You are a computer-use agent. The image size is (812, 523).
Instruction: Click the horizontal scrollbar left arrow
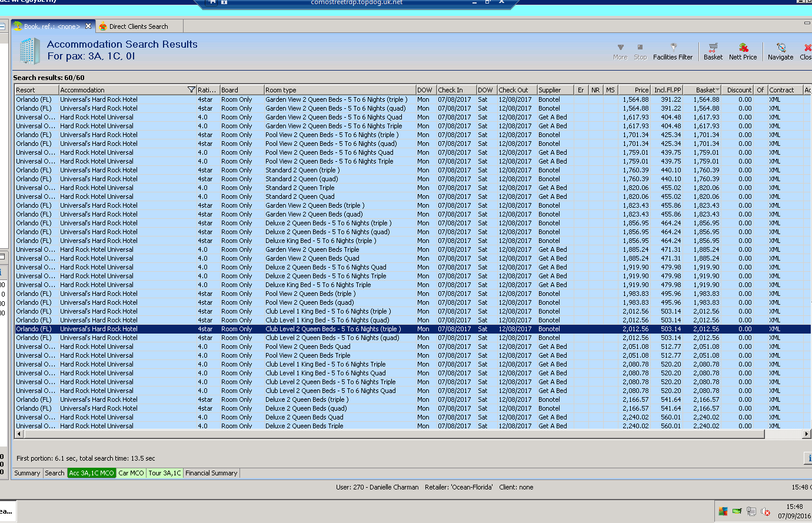point(19,434)
